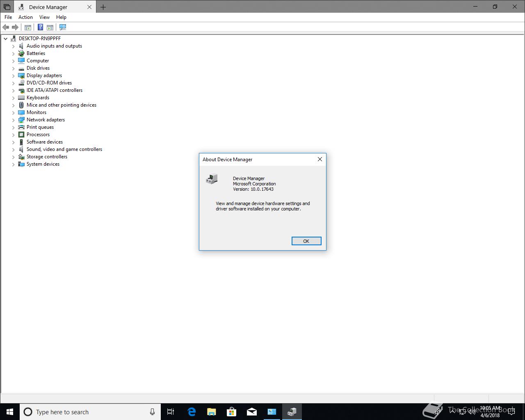Open Microsoft Store from taskbar
Viewport: 525px width, 420px height.
pyautogui.click(x=232, y=412)
